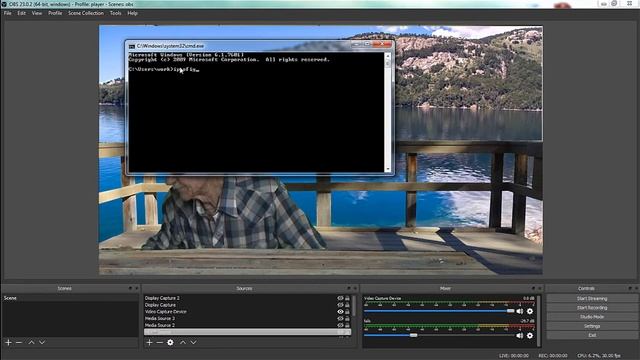Move source down arrow in Sources panel
Viewport: 640px width, 360px height.
point(193,342)
